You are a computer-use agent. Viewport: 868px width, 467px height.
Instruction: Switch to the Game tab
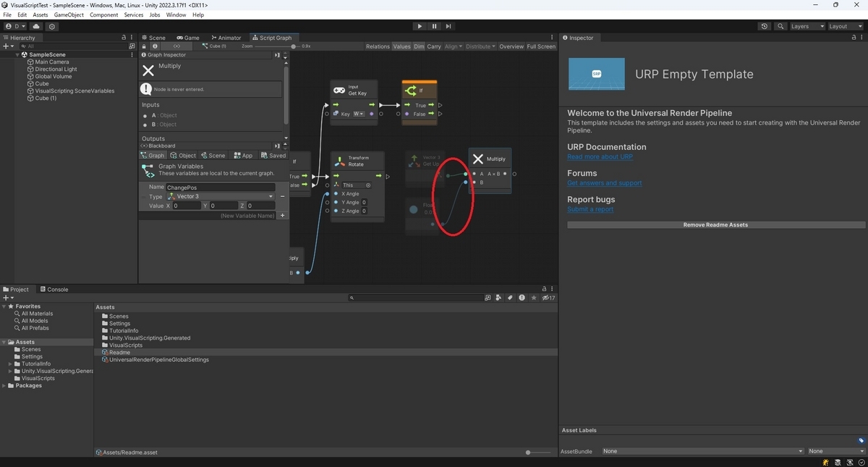click(x=188, y=38)
